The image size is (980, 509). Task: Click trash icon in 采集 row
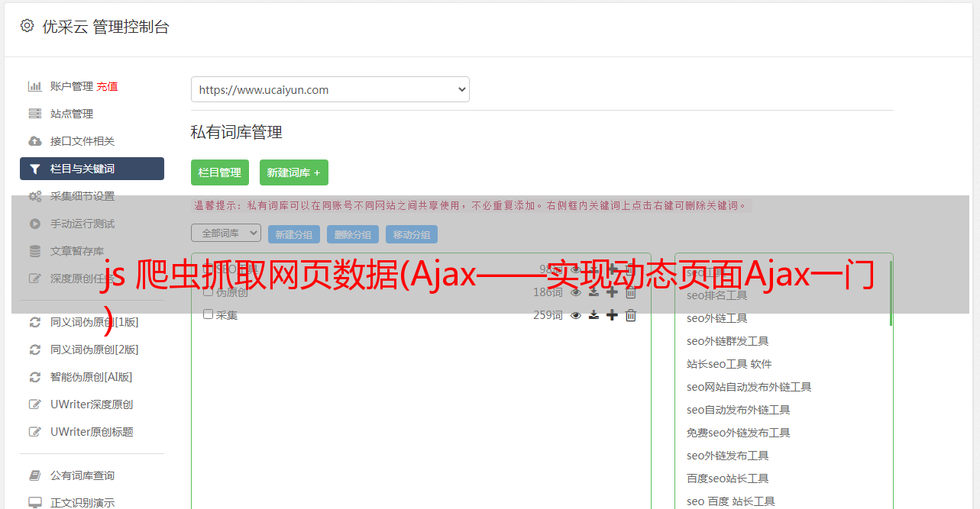[630, 315]
